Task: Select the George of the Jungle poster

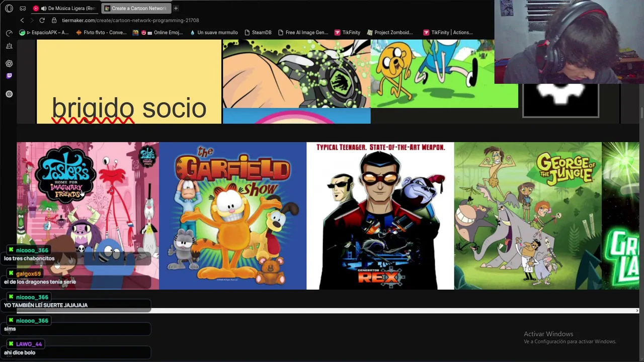Action: [x=528, y=216]
